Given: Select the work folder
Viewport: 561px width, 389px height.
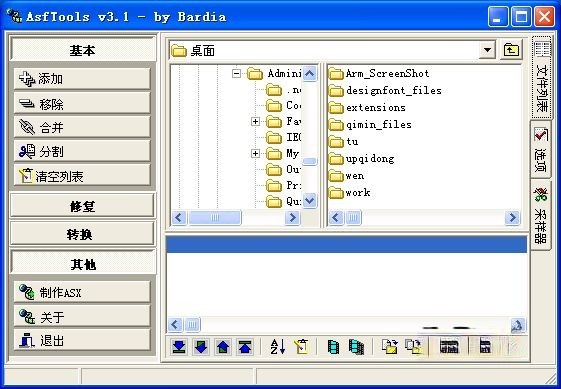Looking at the screenshot, I should pos(350,193).
